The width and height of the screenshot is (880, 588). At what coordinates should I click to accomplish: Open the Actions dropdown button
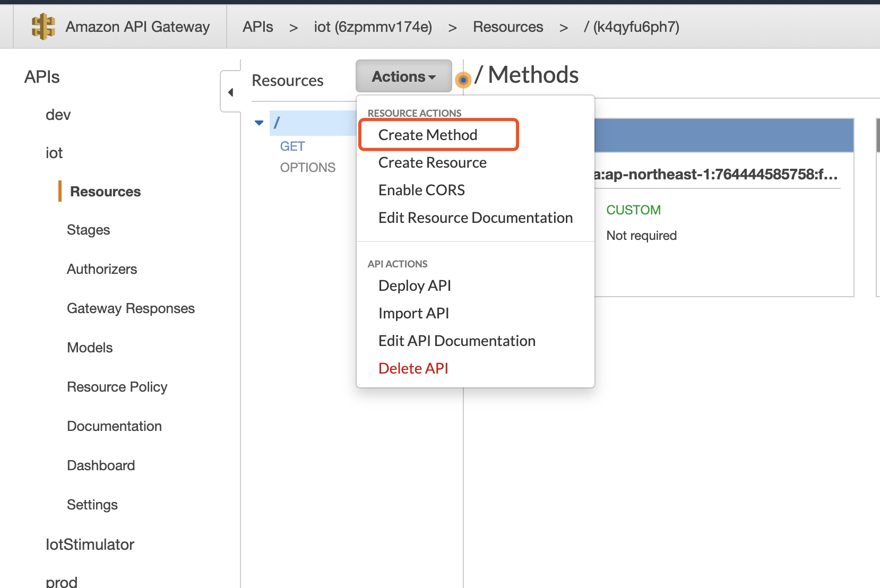pyautogui.click(x=404, y=76)
